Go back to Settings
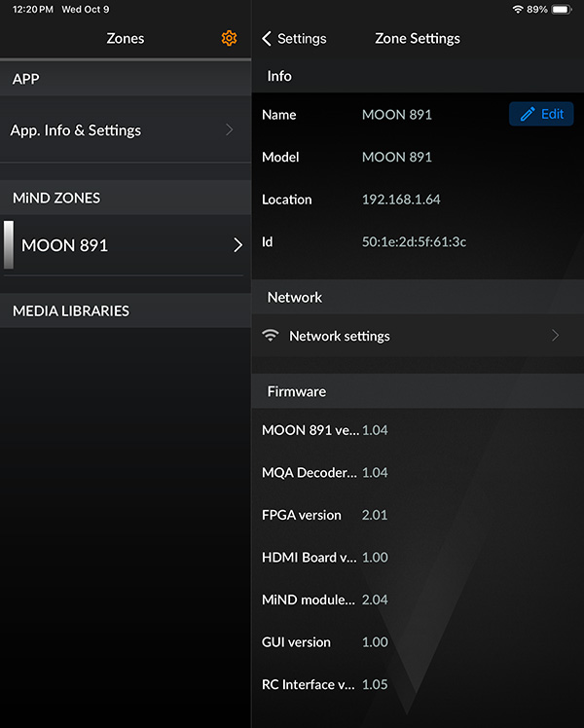 point(294,39)
